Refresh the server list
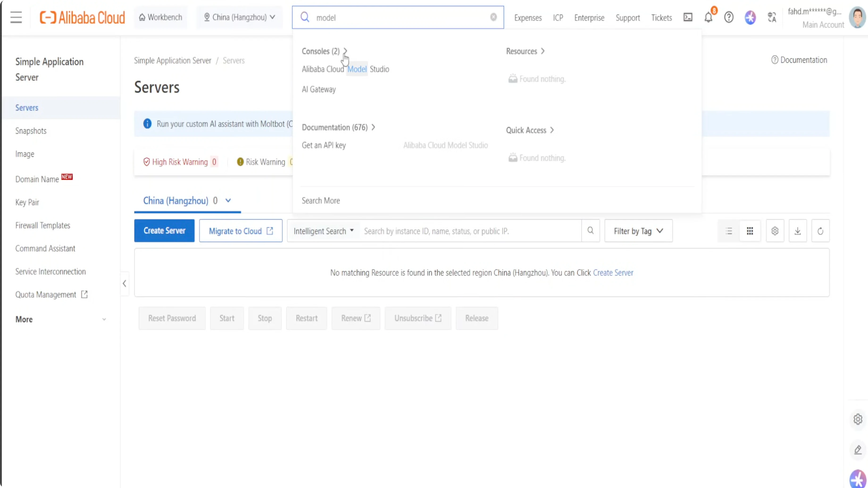Screen dimensions: 868x488 820,231
